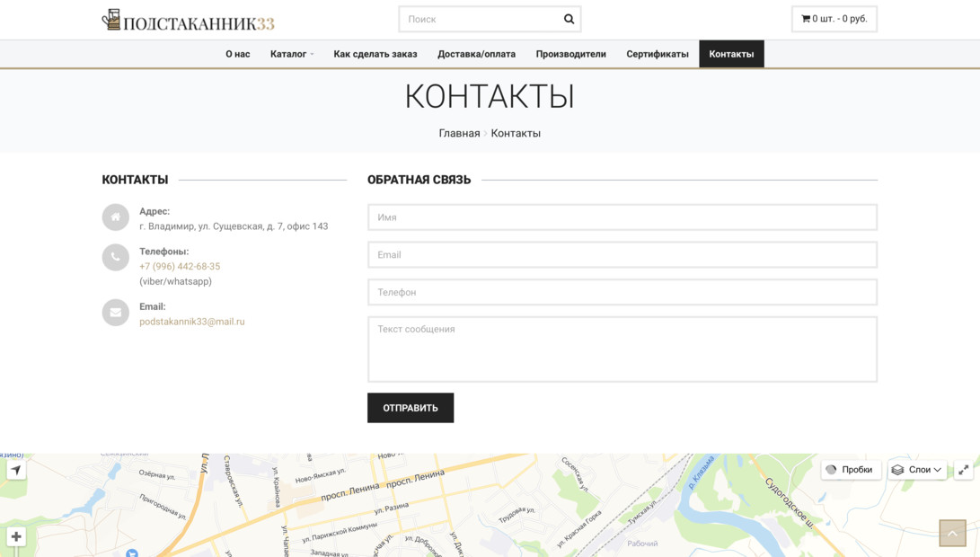Toggle Пробки traffic layer on map
980x557 pixels.
click(x=851, y=470)
